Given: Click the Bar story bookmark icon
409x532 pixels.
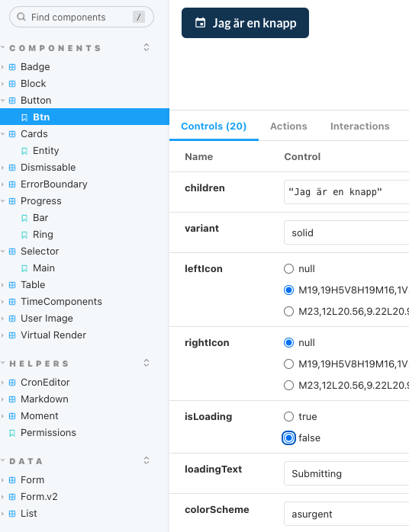Looking at the screenshot, I should [x=24, y=218].
